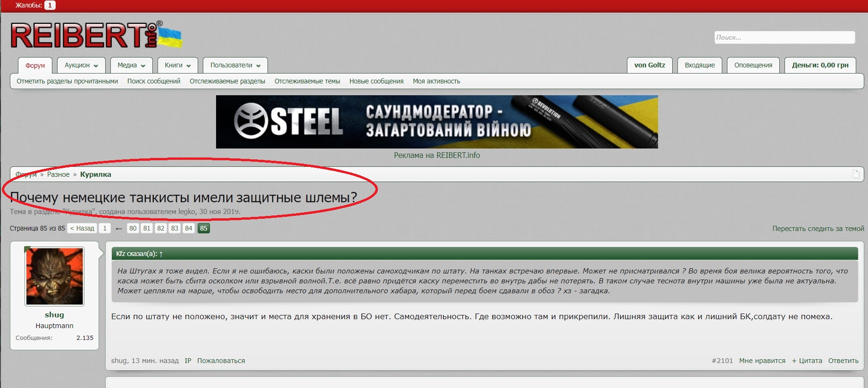Report the post with Пожаловаться
This screenshot has width=868, height=388.
pos(221,361)
